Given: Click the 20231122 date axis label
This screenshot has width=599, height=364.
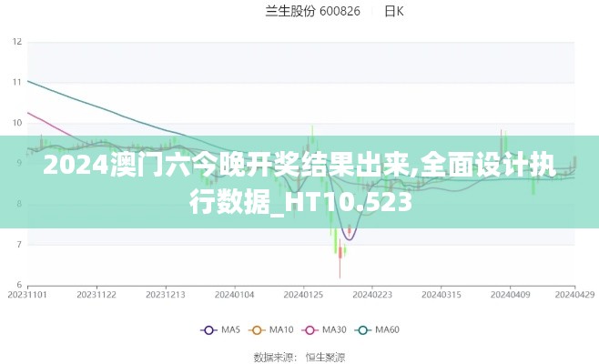Looking at the screenshot, I should 96,295.
